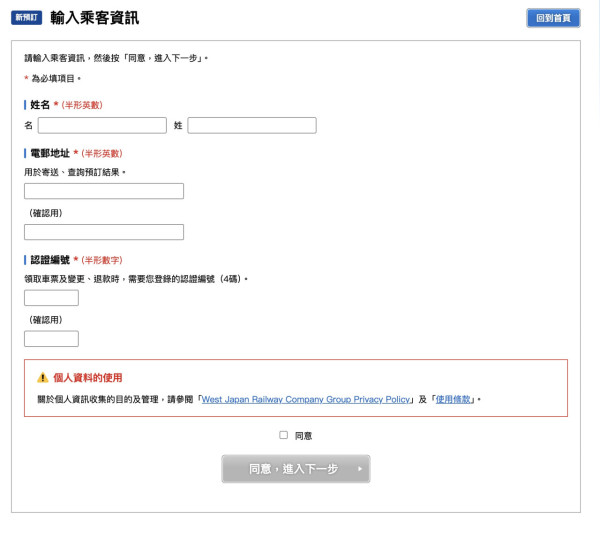
Task: Click the email confirmation input field
Action: [x=104, y=232]
